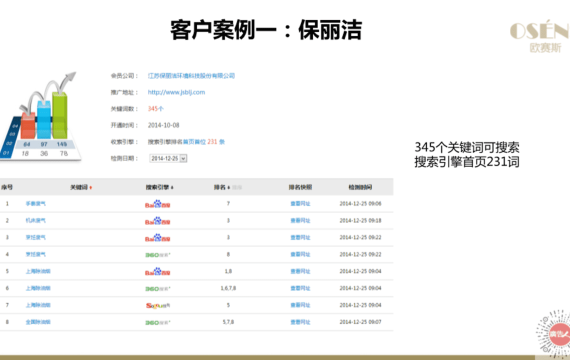Click the 检测时间 column header

(360, 187)
